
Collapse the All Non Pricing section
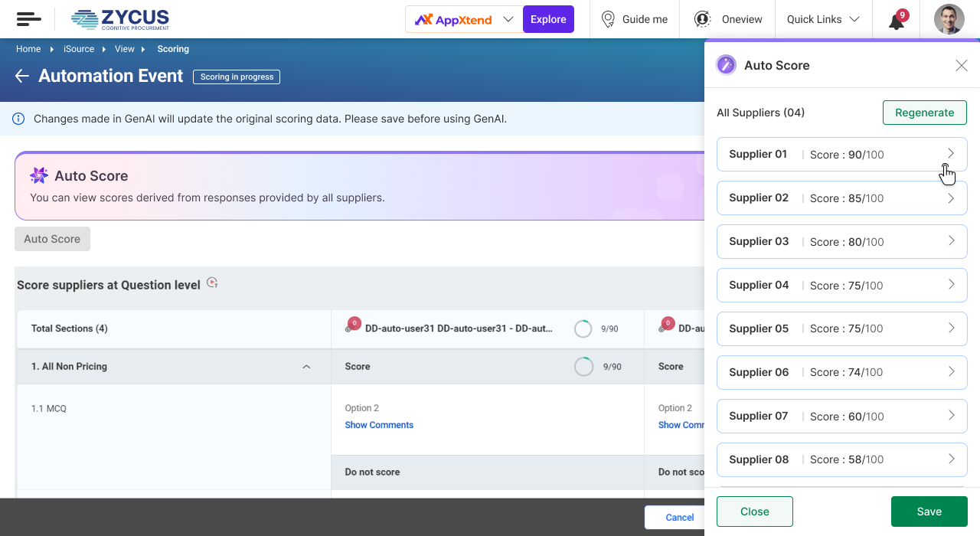[306, 367]
